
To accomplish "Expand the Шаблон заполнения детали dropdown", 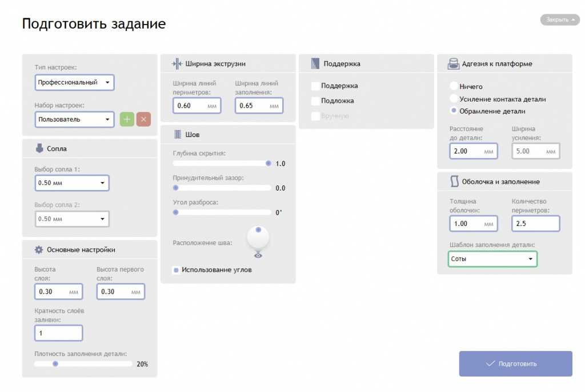I will point(492,259).
